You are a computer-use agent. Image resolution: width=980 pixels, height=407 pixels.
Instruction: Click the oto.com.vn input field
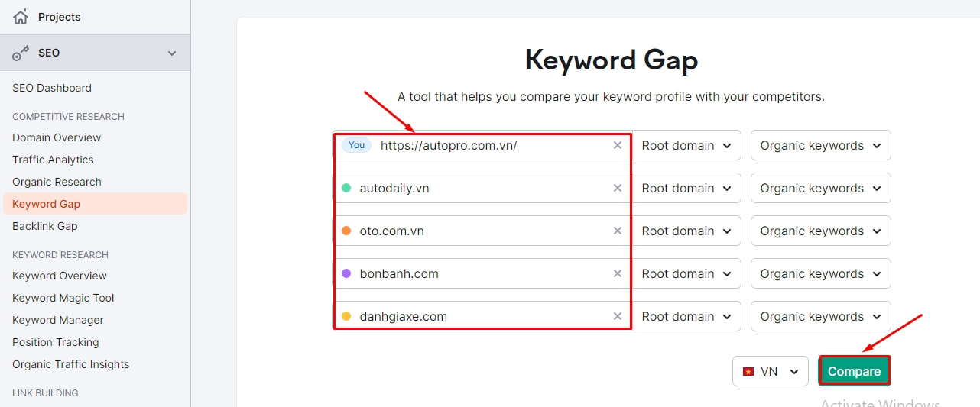482,231
